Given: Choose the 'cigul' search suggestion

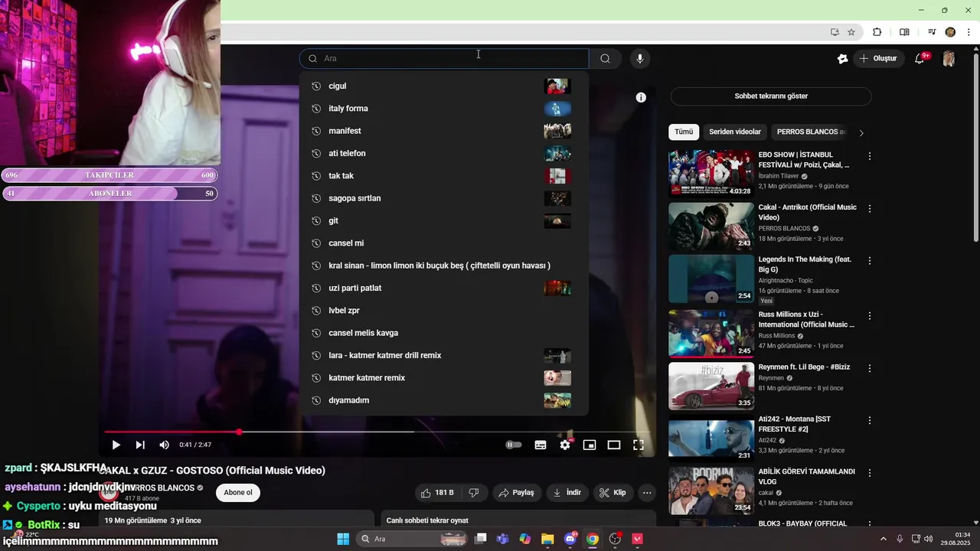Looking at the screenshot, I should [443, 86].
